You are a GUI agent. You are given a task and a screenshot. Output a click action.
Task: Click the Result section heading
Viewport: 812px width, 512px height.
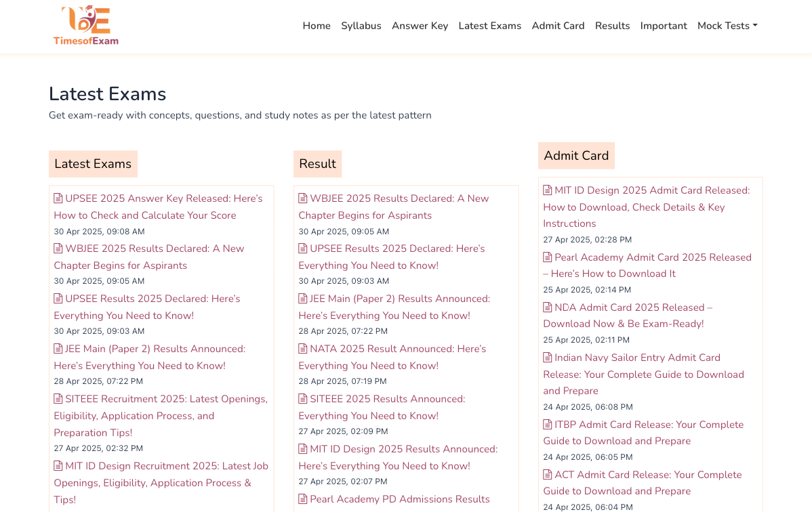(x=317, y=164)
